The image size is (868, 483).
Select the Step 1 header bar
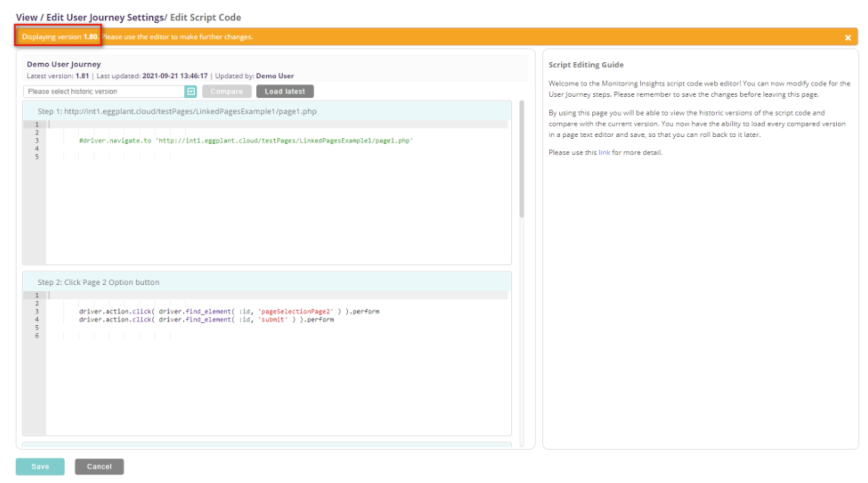coord(267,112)
